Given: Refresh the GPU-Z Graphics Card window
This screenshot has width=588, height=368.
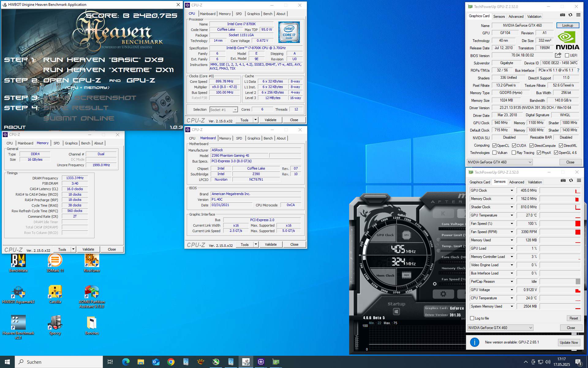Looking at the screenshot, I should click(570, 15).
